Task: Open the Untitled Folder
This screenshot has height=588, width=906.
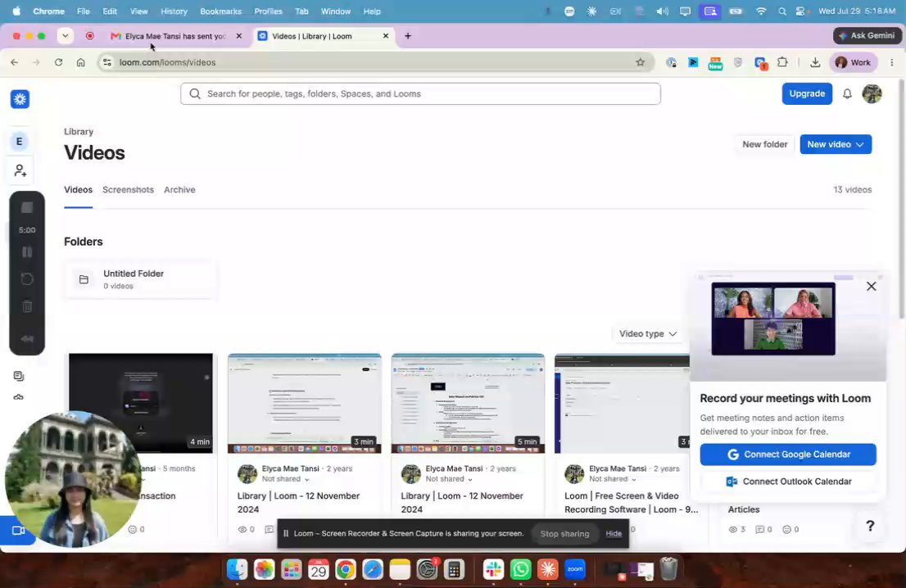Action: click(140, 279)
